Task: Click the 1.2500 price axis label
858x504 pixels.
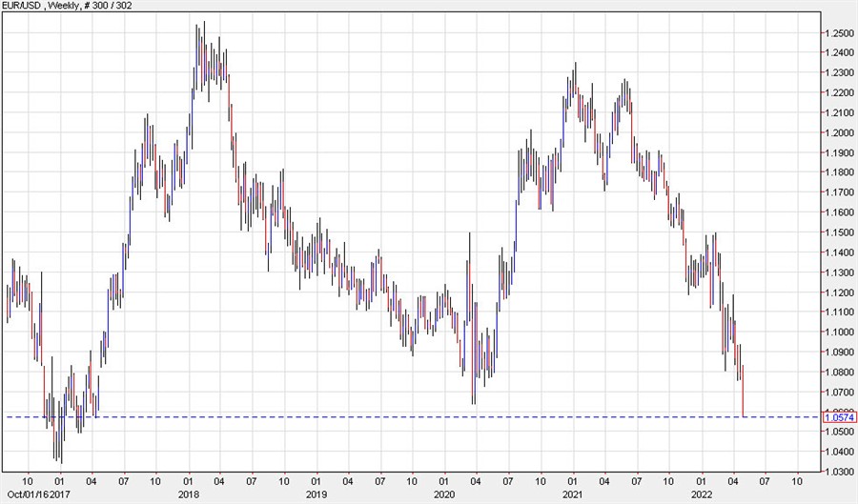Action: tap(841, 33)
